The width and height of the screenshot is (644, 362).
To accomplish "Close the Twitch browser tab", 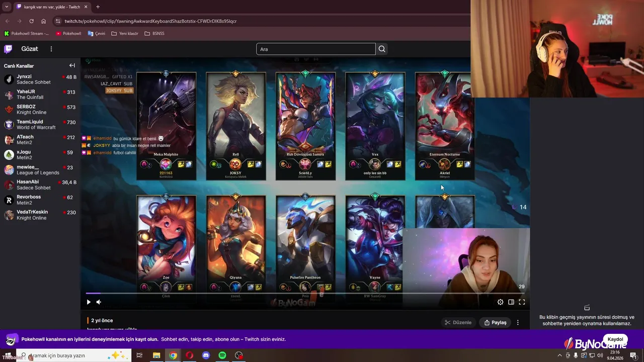I will (86, 7).
